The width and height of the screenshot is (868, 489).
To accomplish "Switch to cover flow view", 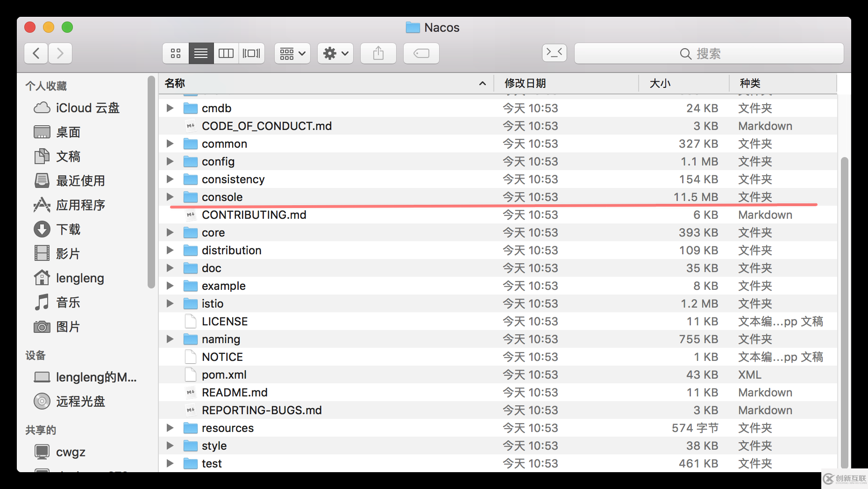I will 252,53.
